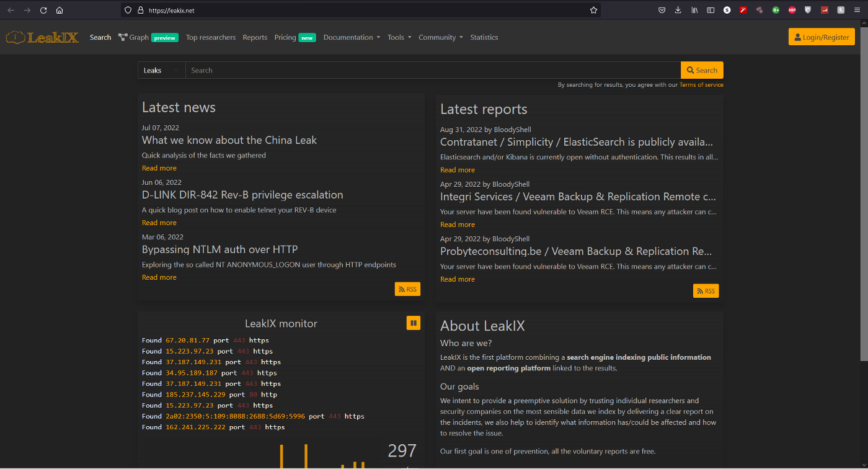Screen dimensions: 868x469
Task: Click IPv6 address 2a02:2350:5:109:8088:2688:5d69:5996
Action: [236, 416]
